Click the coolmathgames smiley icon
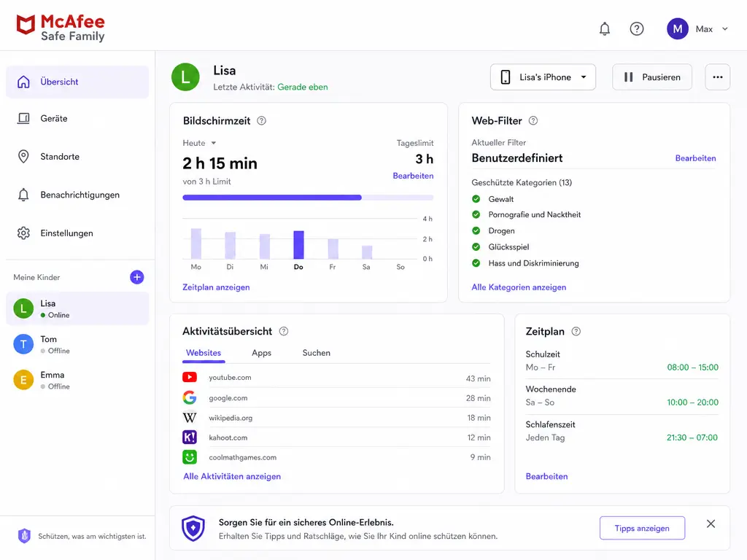This screenshot has width=747, height=560. [x=190, y=457]
